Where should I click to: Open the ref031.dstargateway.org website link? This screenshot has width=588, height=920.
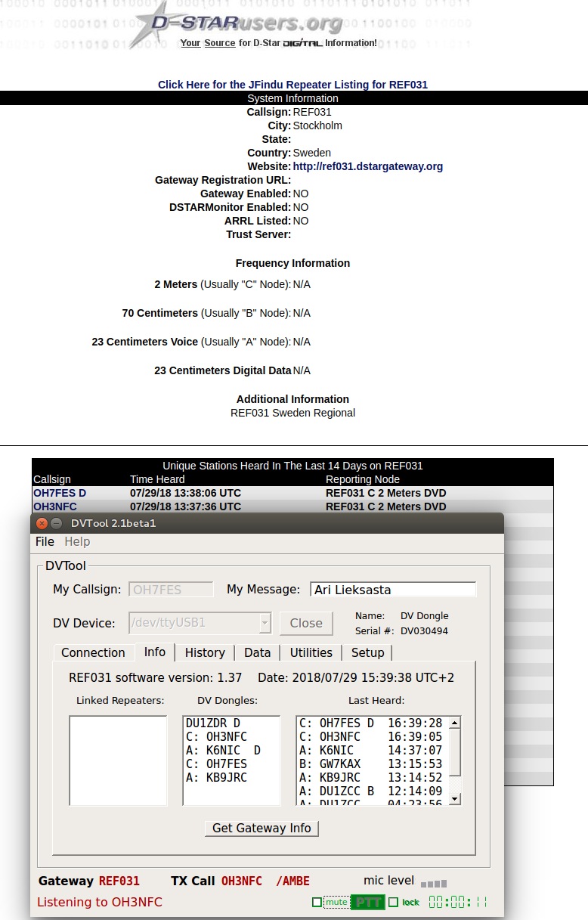tap(368, 166)
